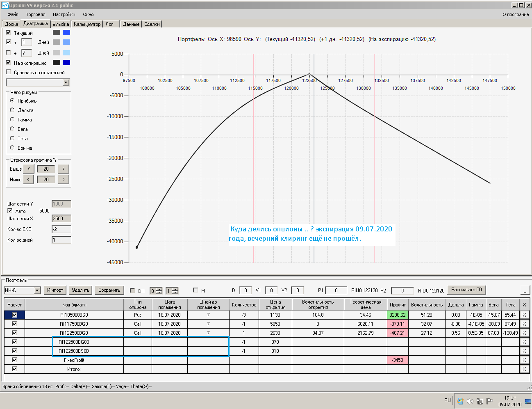Click the P1 input field

point(337,290)
